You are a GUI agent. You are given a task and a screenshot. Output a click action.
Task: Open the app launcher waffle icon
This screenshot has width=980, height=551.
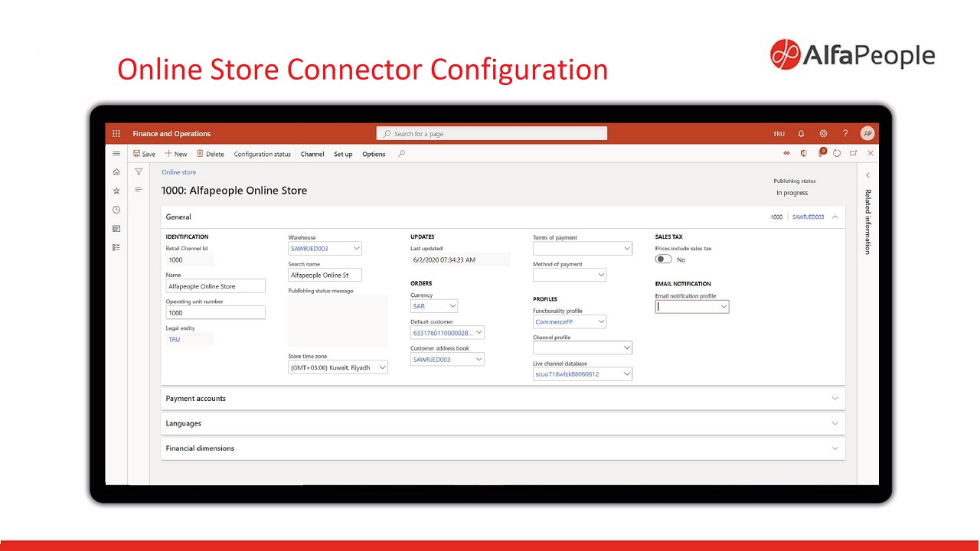(x=116, y=133)
